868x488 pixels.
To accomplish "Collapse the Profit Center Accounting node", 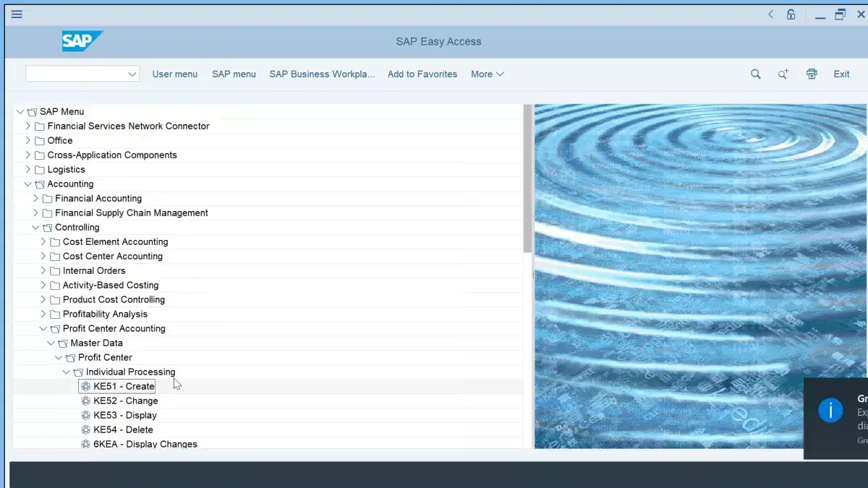I will (x=43, y=328).
